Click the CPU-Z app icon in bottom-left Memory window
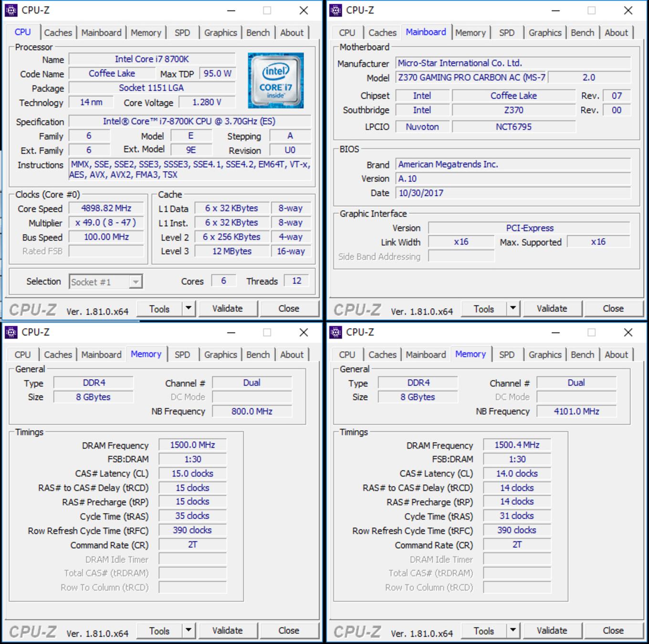The width and height of the screenshot is (649, 644). point(11,332)
